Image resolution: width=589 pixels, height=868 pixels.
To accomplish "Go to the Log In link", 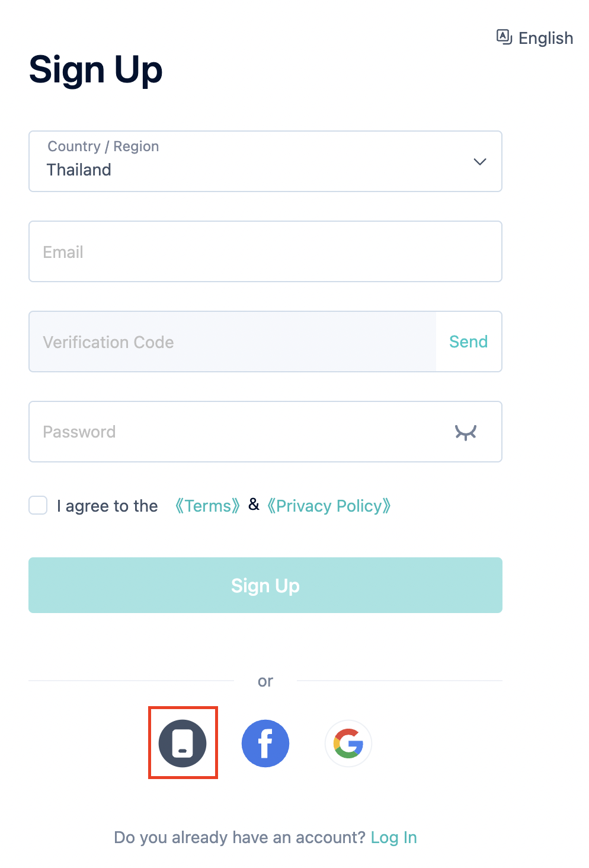I will point(394,837).
